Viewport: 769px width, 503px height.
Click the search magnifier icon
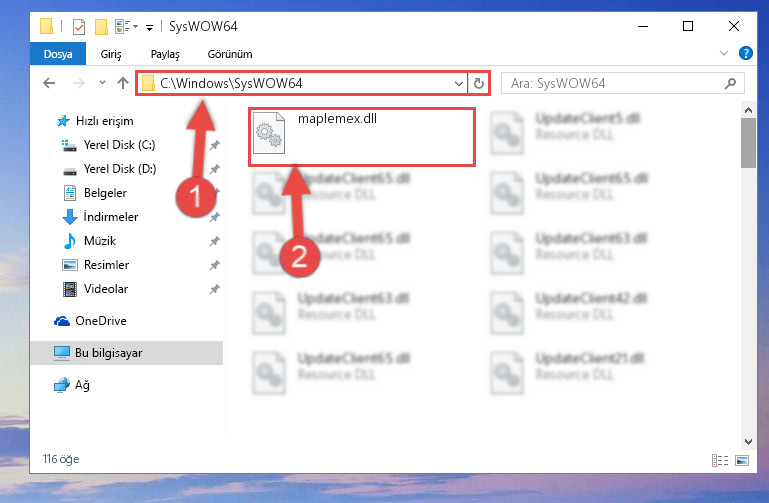pyautogui.click(x=730, y=83)
